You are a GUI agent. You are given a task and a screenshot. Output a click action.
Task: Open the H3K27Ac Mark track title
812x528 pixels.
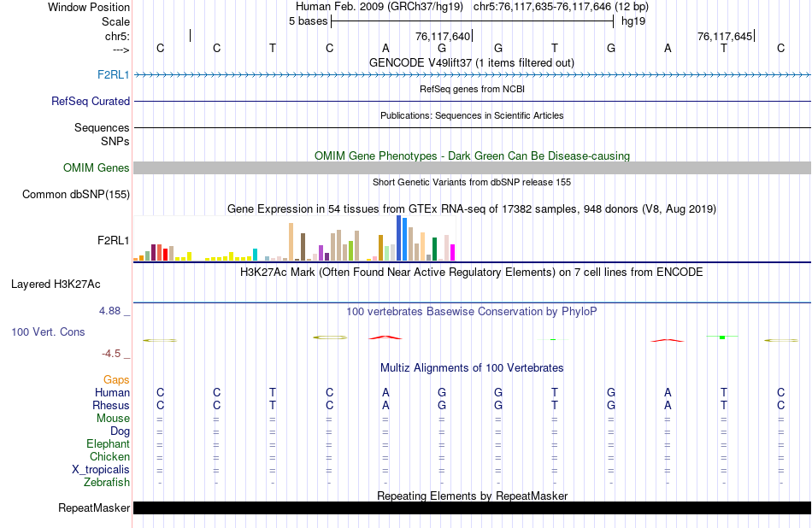(472, 273)
